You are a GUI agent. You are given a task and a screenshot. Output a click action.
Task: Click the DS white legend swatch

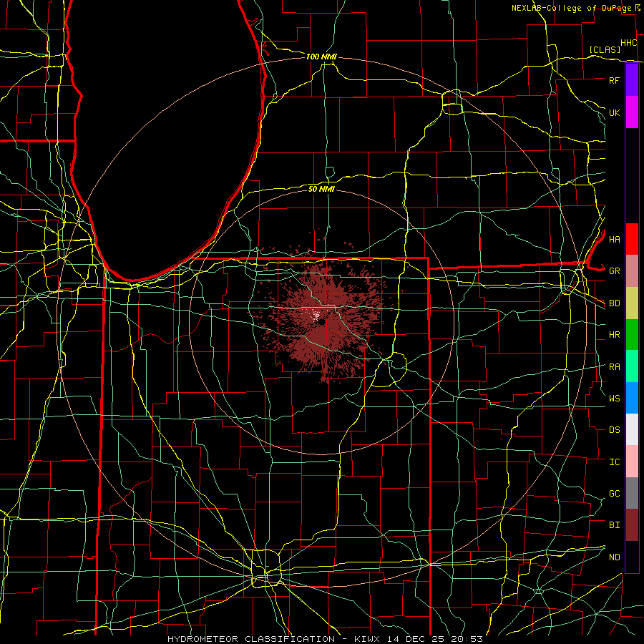tap(632, 429)
